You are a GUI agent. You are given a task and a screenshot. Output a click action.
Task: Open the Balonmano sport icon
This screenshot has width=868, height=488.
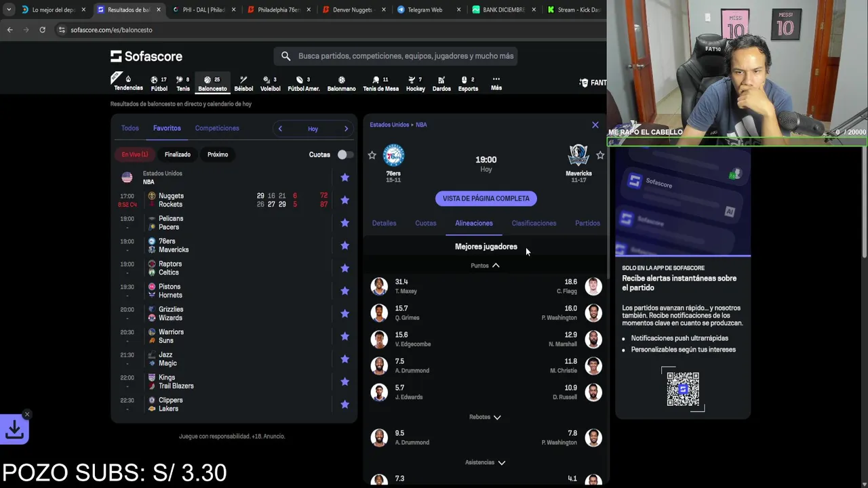pyautogui.click(x=341, y=83)
